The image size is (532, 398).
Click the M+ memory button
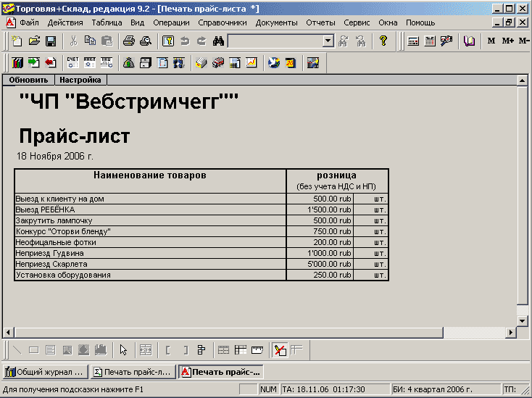pos(507,41)
